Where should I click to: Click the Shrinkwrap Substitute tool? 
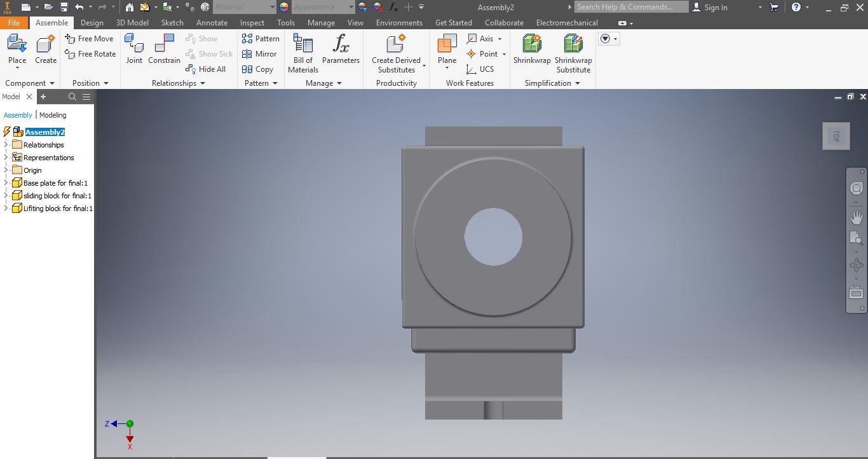click(x=573, y=53)
